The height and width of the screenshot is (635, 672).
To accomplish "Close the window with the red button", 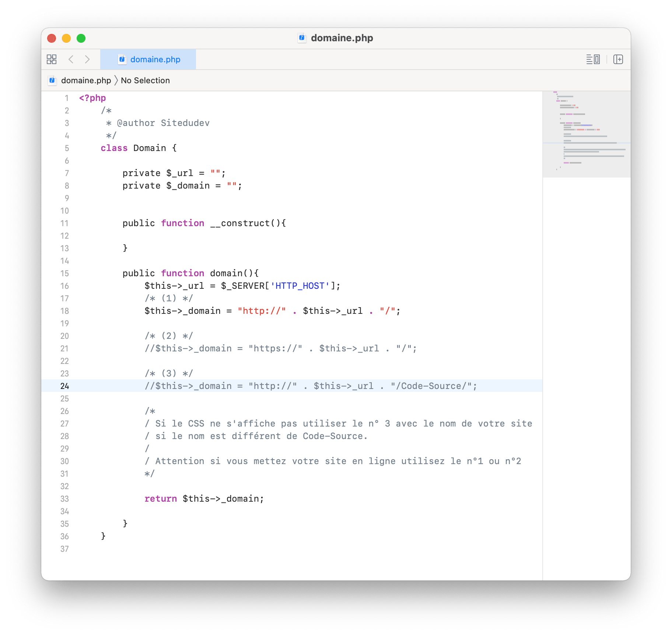I will [x=52, y=38].
